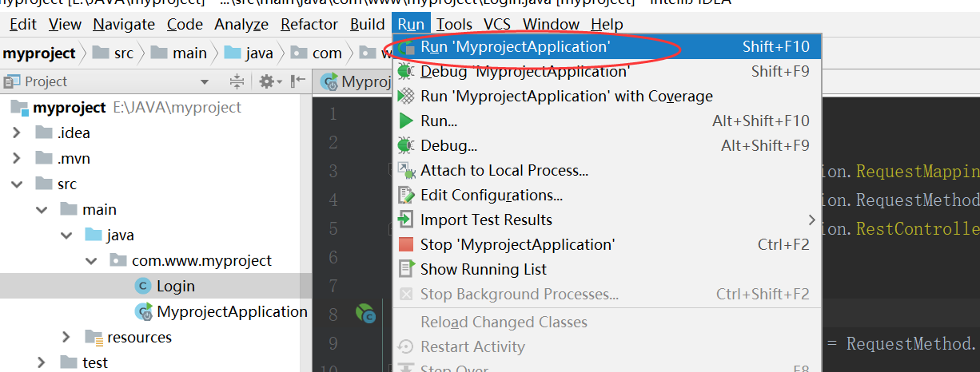Screen dimensions: 980x372
Task: Click Login class C icon in tree
Action: 143,286
